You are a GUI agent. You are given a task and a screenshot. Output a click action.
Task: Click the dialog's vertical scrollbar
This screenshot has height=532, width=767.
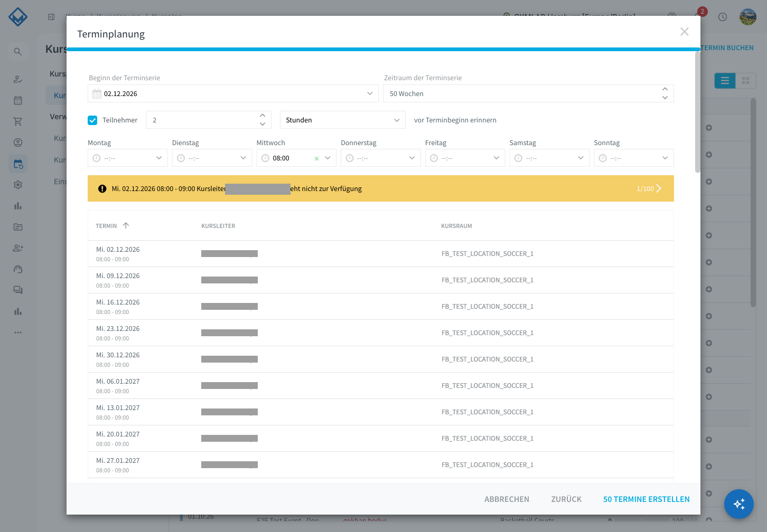coord(697,112)
